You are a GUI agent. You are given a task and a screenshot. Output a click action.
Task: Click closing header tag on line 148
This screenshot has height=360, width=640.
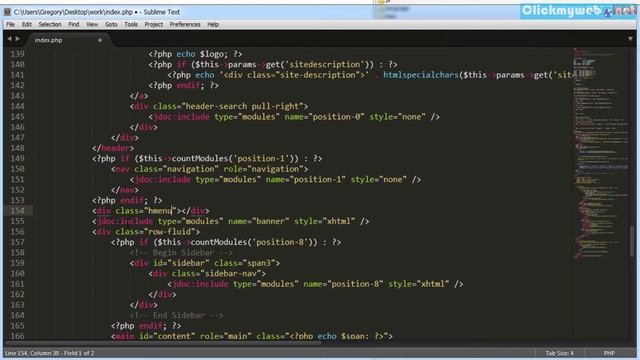pyautogui.click(x=113, y=148)
